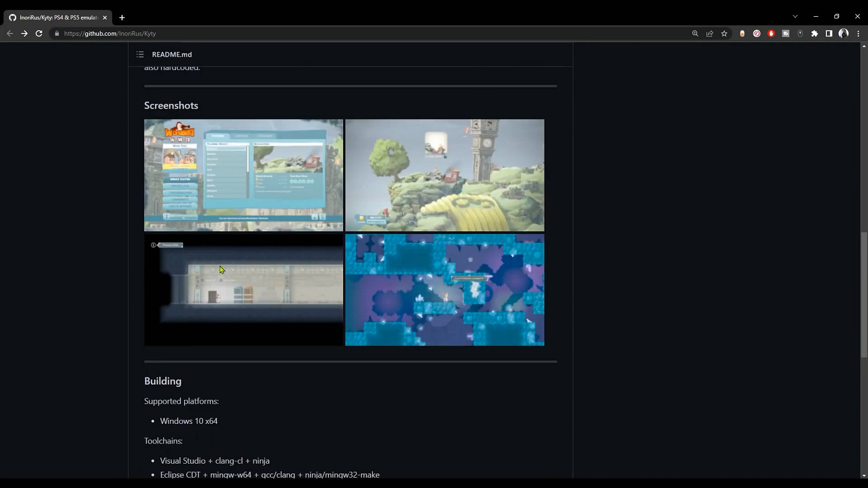Click the share page icon in address bar
The height and width of the screenshot is (488, 868).
[x=709, y=34]
